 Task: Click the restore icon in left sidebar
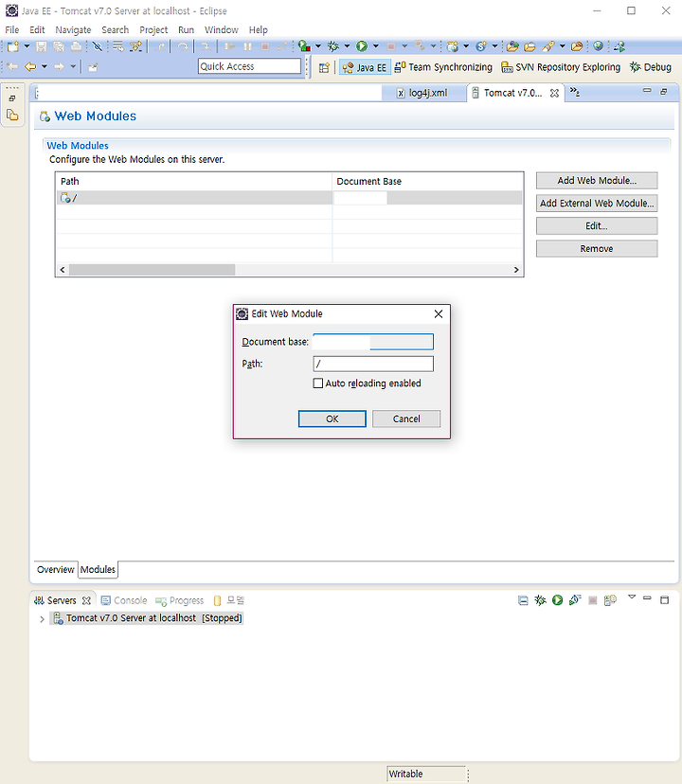click(12, 98)
